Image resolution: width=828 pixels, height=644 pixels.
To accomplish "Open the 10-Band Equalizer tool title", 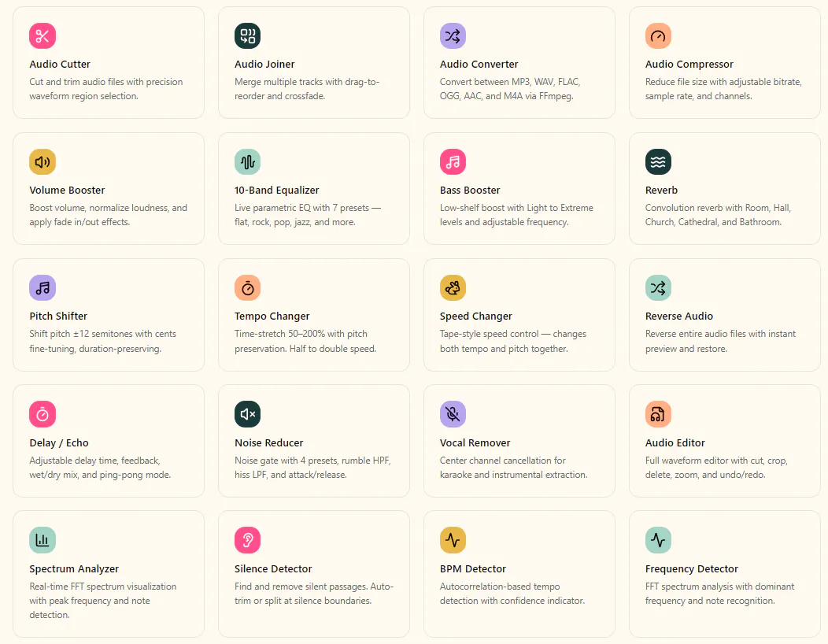I will 277,191.
